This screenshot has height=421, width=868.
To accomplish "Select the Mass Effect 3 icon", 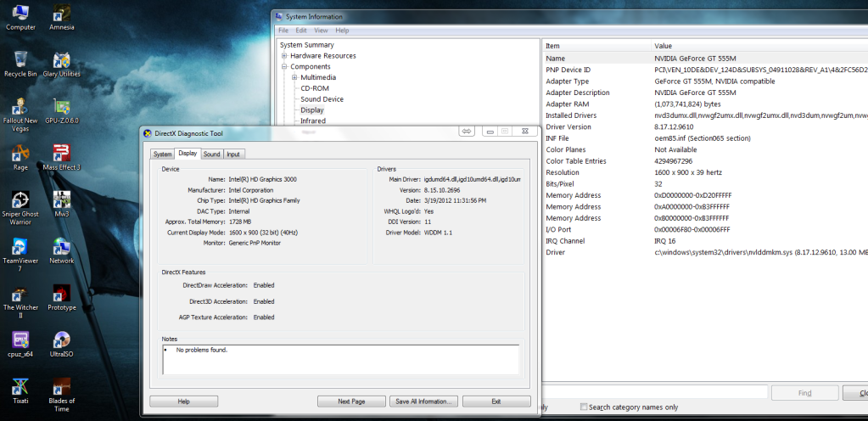I will [61, 157].
